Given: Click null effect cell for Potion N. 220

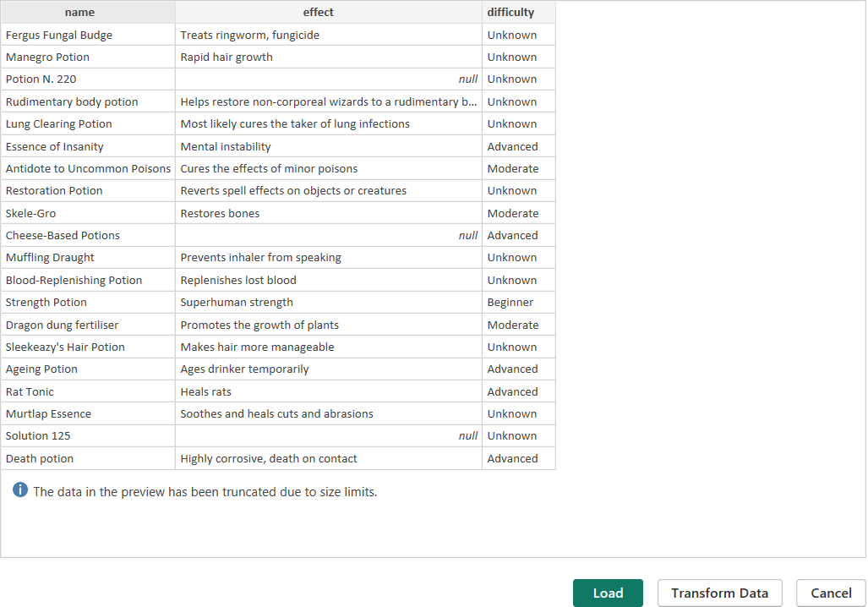Looking at the screenshot, I should 328,79.
